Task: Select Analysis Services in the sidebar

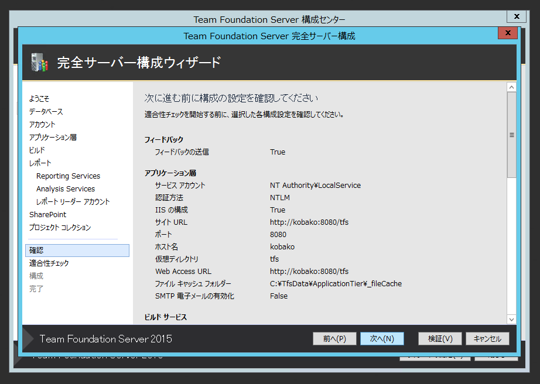Action: click(65, 189)
